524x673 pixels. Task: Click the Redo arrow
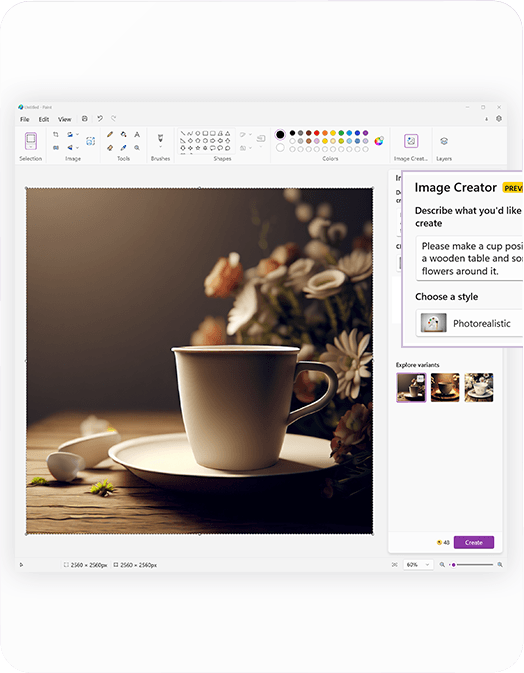(x=114, y=118)
